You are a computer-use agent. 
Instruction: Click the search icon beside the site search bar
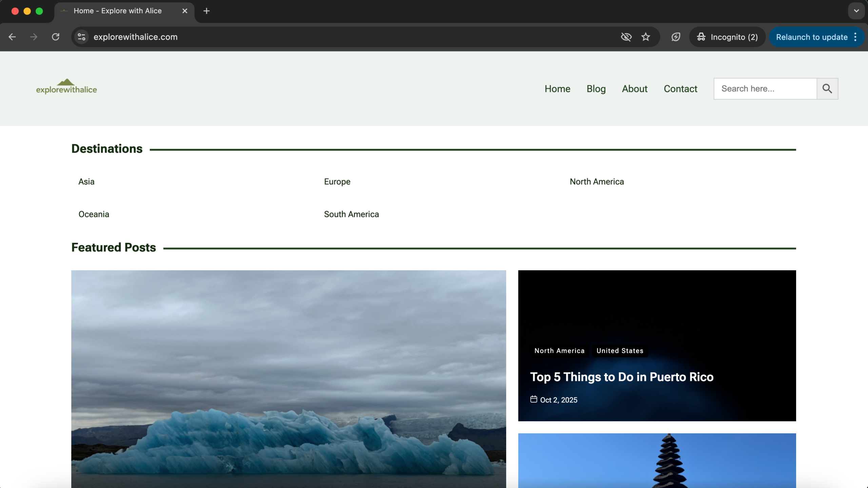[827, 89]
